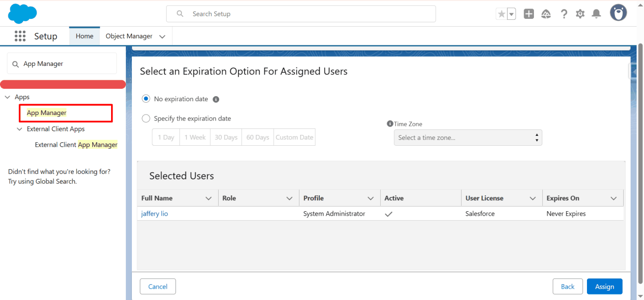
Task: Choose the 1 Week expiration button
Action: (x=195, y=137)
